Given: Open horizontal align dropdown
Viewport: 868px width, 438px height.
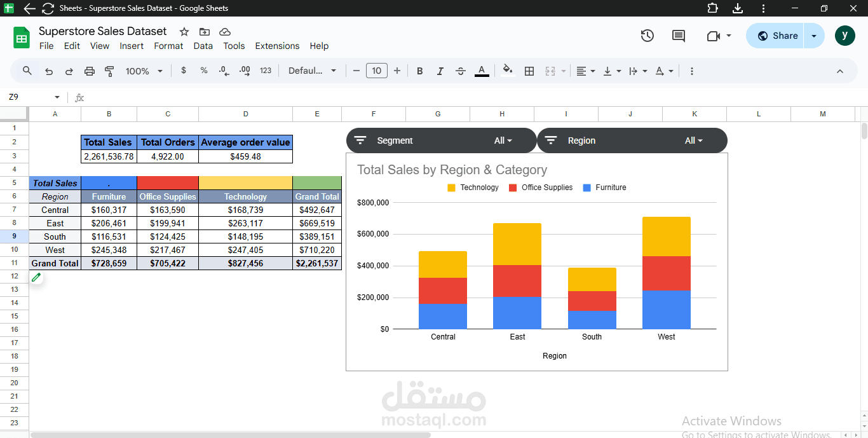Looking at the screenshot, I should pyautogui.click(x=585, y=71).
